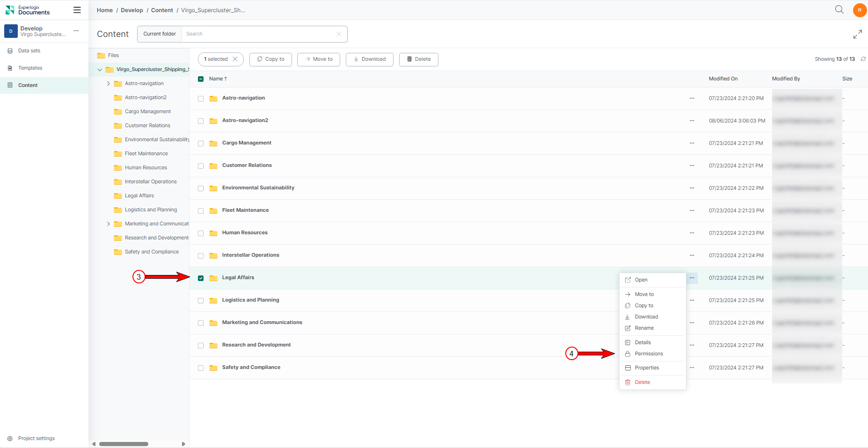This screenshot has height=448, width=868.
Task: Select Legal Affairs in folder tree
Action: pos(139,196)
